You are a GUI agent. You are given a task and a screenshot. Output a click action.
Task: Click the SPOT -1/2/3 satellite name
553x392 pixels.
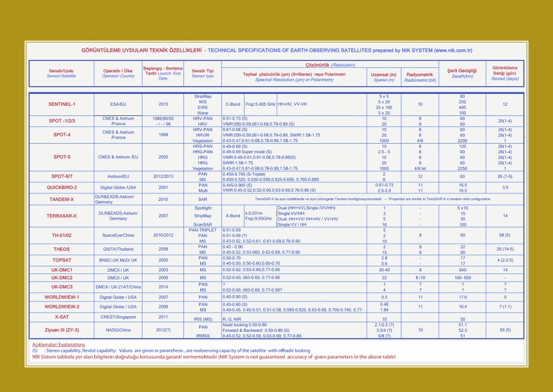(62, 121)
